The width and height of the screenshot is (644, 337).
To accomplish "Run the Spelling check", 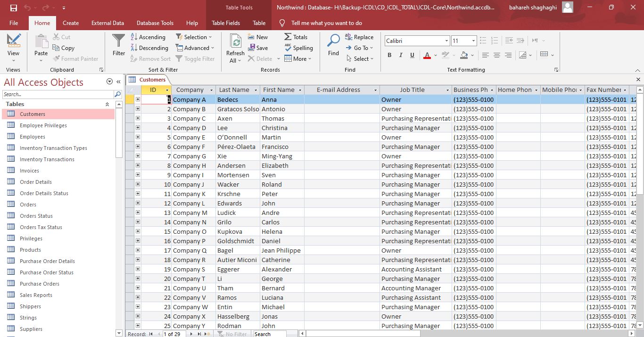I will [x=298, y=48].
